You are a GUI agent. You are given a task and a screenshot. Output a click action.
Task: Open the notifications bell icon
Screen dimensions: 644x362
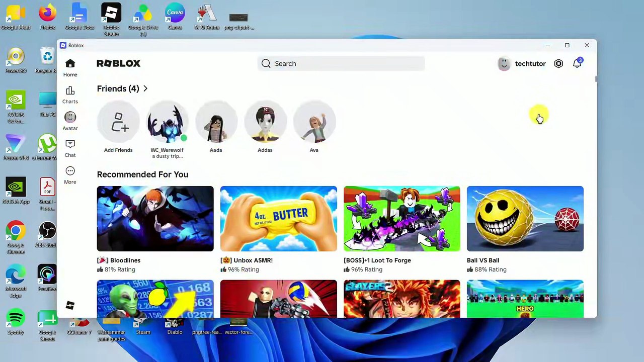click(x=577, y=63)
